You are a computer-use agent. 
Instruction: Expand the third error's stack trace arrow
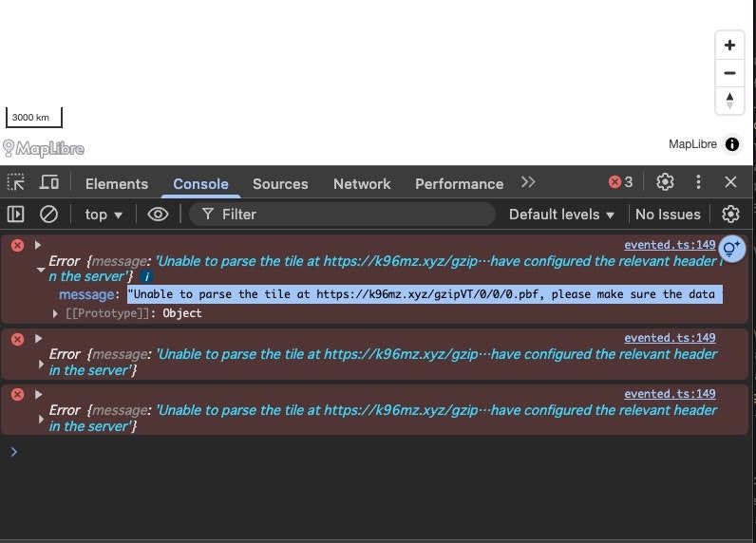(x=38, y=394)
